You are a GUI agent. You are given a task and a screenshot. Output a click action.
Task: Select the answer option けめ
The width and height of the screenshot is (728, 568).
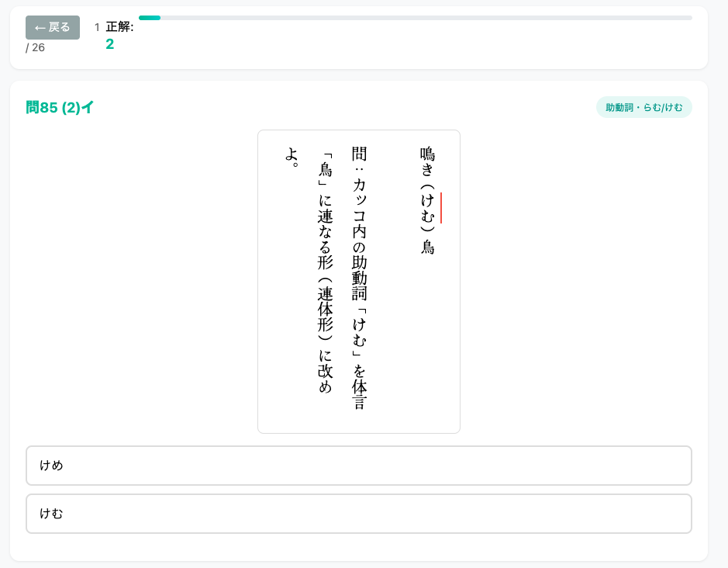[358, 466]
